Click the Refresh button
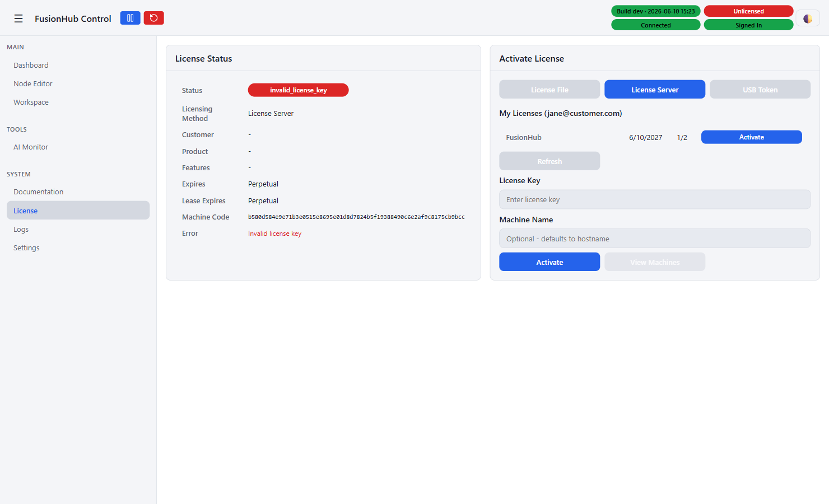 coord(549,161)
